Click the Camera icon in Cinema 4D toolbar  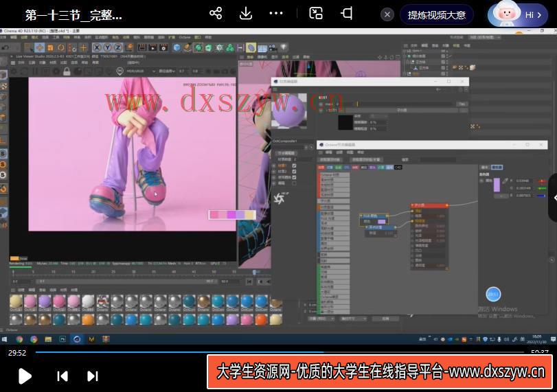point(273,47)
